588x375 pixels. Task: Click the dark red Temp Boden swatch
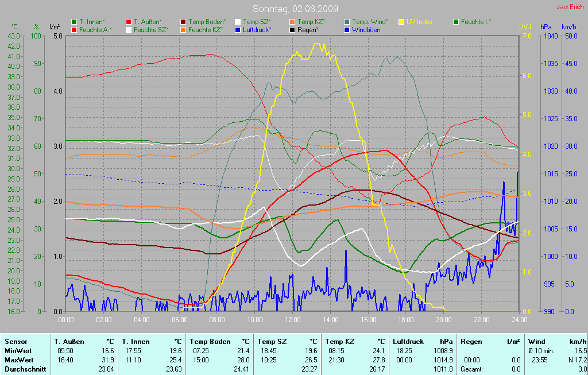(x=183, y=22)
